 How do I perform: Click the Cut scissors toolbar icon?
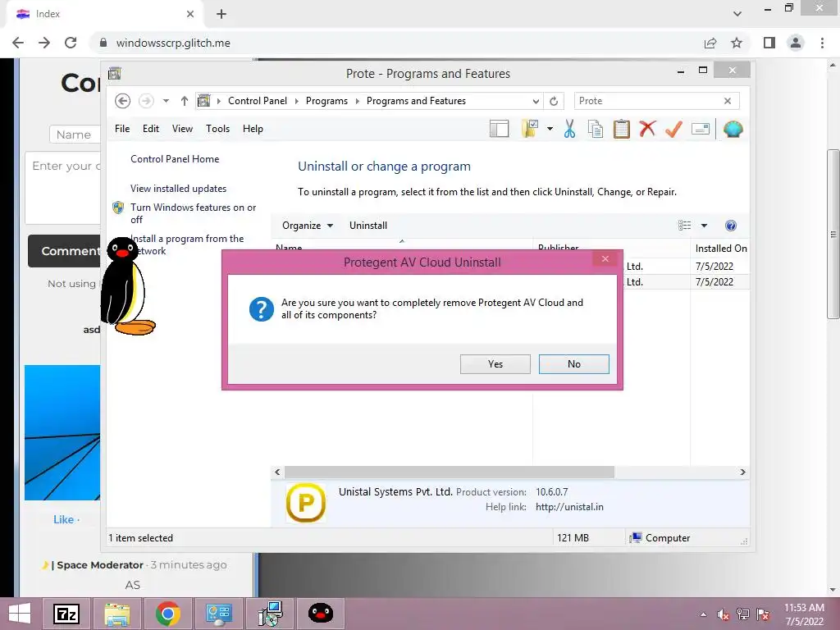pos(569,129)
